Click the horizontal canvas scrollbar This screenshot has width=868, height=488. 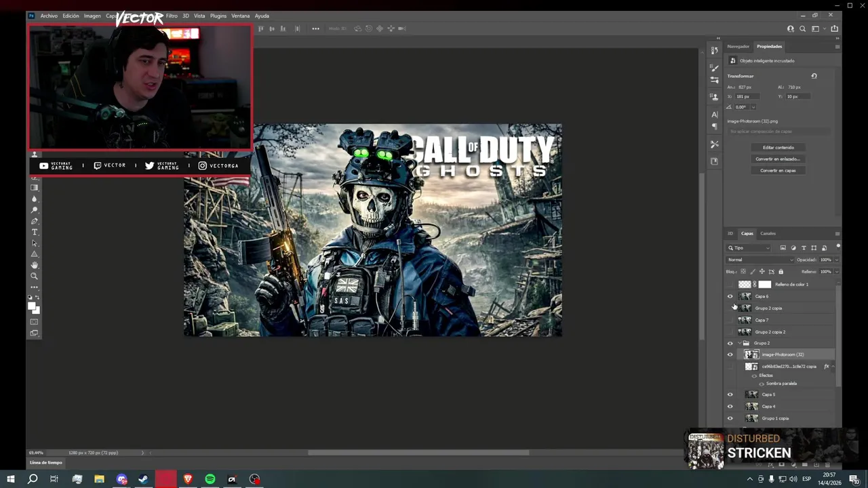tap(418, 453)
